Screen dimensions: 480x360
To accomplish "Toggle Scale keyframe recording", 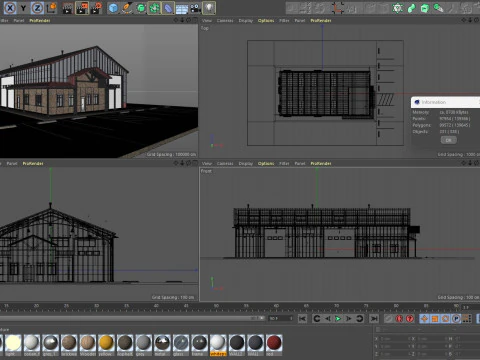I will click(435, 319).
